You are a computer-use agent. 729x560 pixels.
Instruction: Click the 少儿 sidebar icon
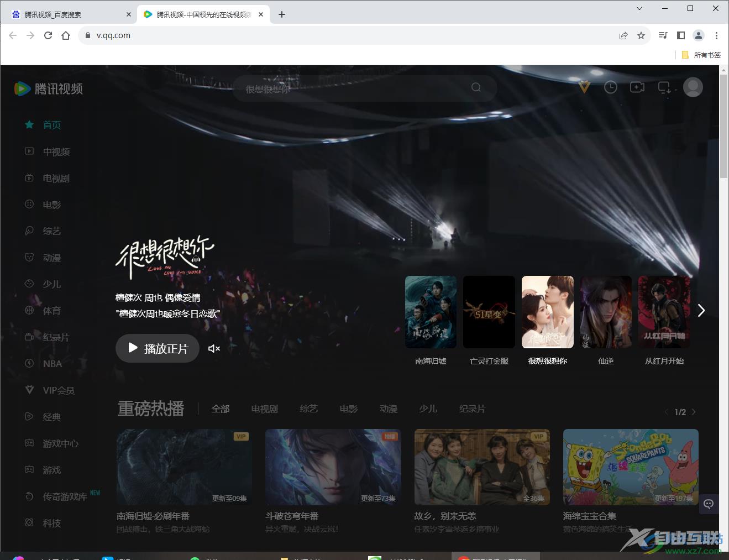pos(29,284)
